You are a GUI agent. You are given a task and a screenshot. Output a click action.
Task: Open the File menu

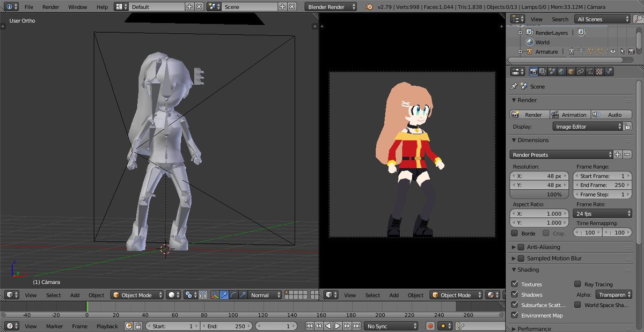tap(28, 7)
